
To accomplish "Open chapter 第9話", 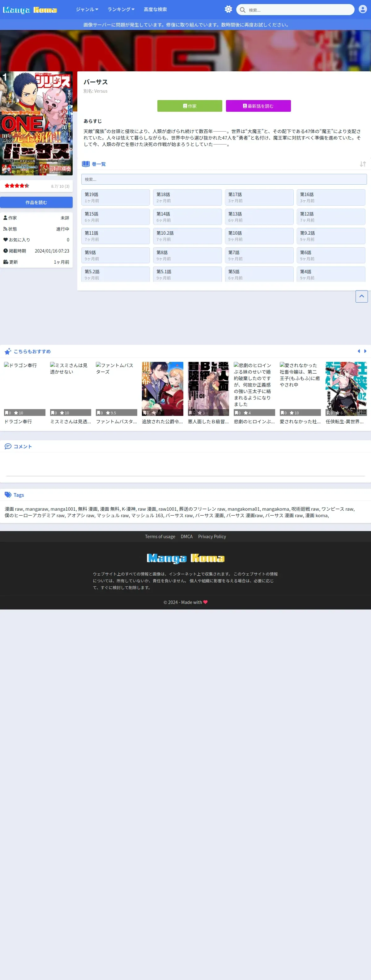I will [115, 255].
